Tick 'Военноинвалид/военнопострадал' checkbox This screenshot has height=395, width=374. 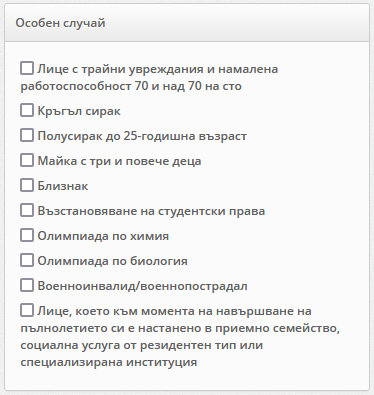point(27,285)
